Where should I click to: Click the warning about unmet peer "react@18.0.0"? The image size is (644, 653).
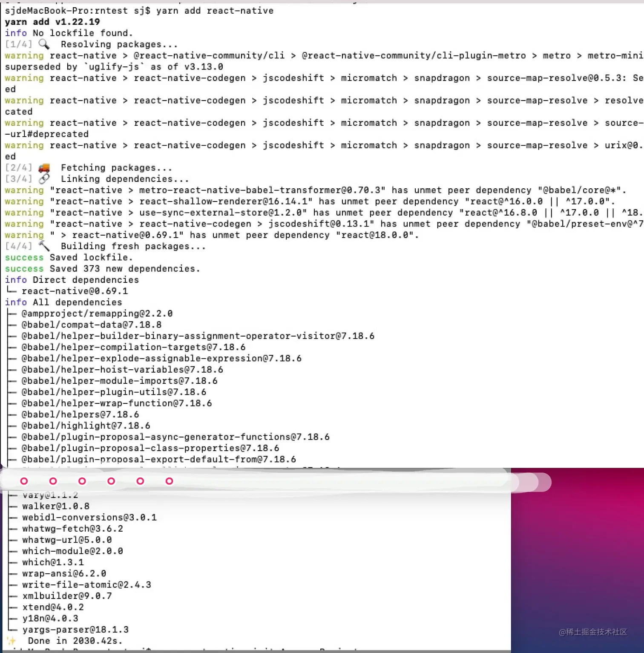(x=212, y=235)
